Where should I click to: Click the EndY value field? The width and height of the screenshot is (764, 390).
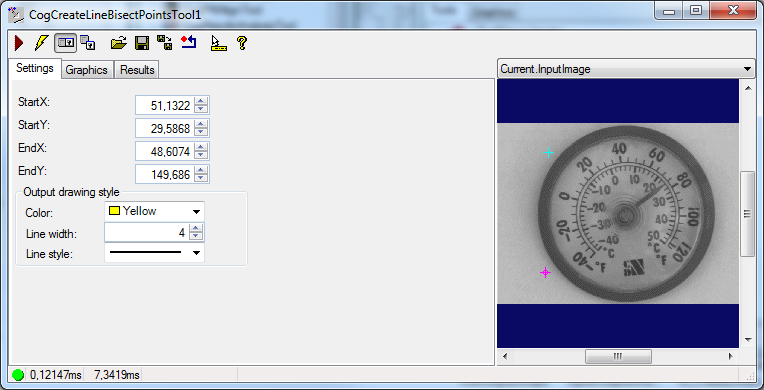pos(165,174)
